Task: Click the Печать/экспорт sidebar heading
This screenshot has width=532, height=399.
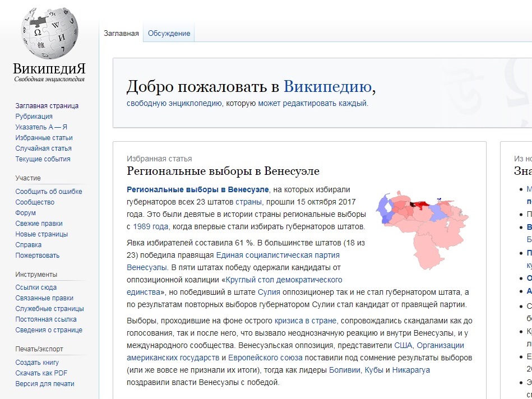Action: coord(39,349)
